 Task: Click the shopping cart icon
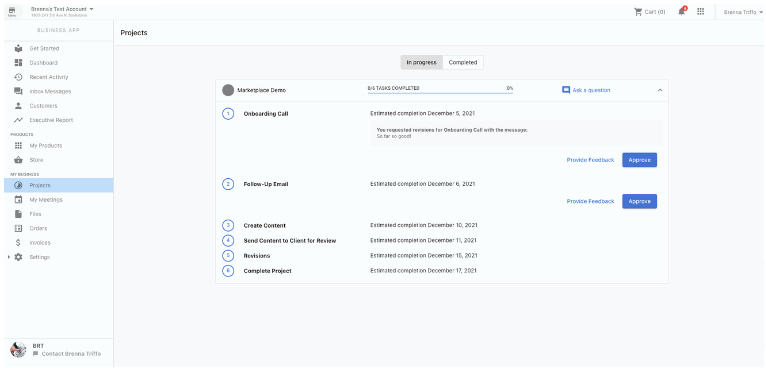point(638,12)
